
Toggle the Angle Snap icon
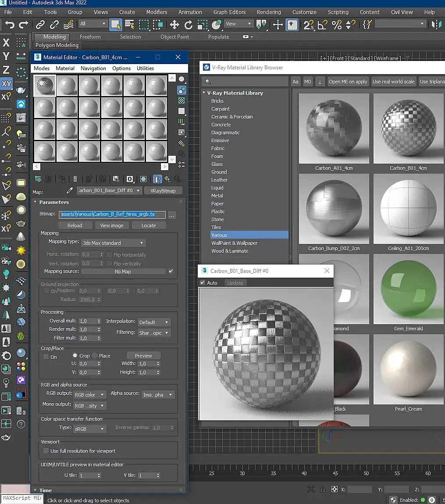pos(323,25)
